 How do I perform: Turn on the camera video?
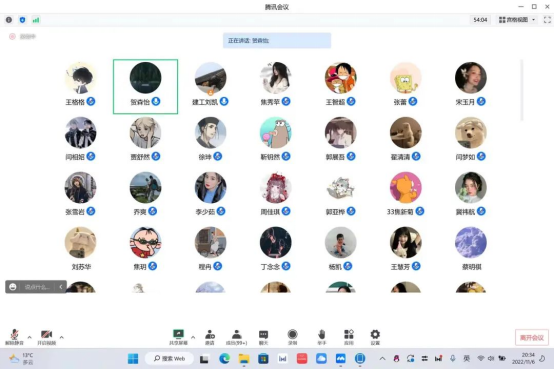(x=47, y=337)
